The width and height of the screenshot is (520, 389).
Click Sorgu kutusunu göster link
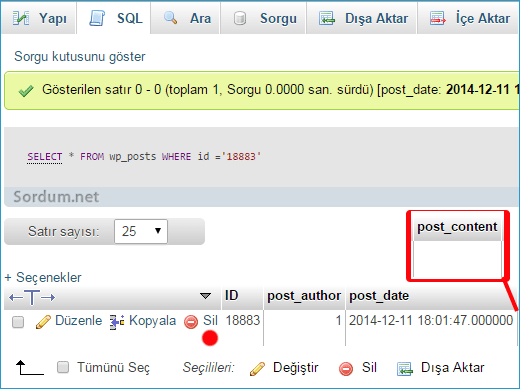point(80,56)
